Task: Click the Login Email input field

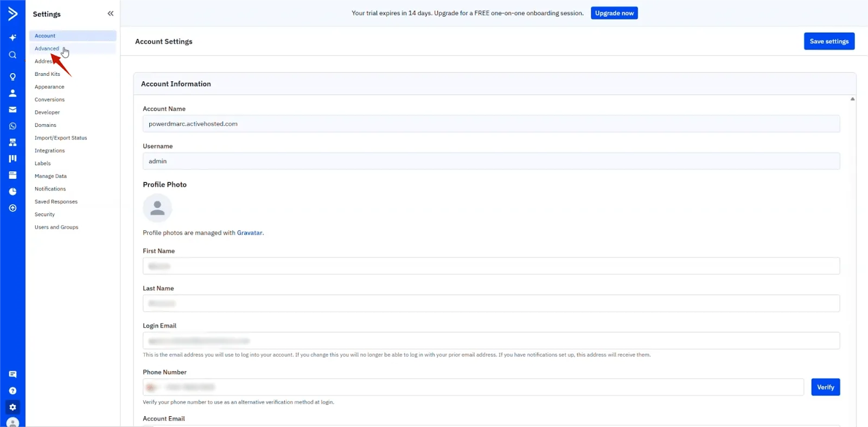Action: [491, 341]
